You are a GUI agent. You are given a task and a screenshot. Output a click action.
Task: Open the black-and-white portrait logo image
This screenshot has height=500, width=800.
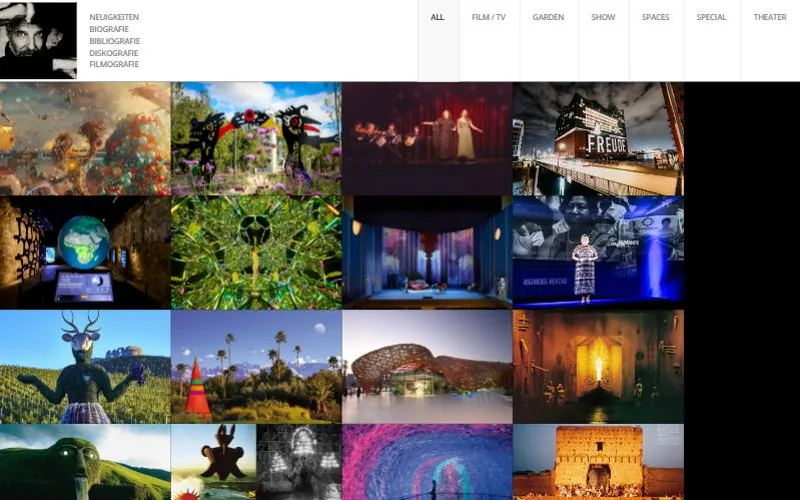coord(38,40)
